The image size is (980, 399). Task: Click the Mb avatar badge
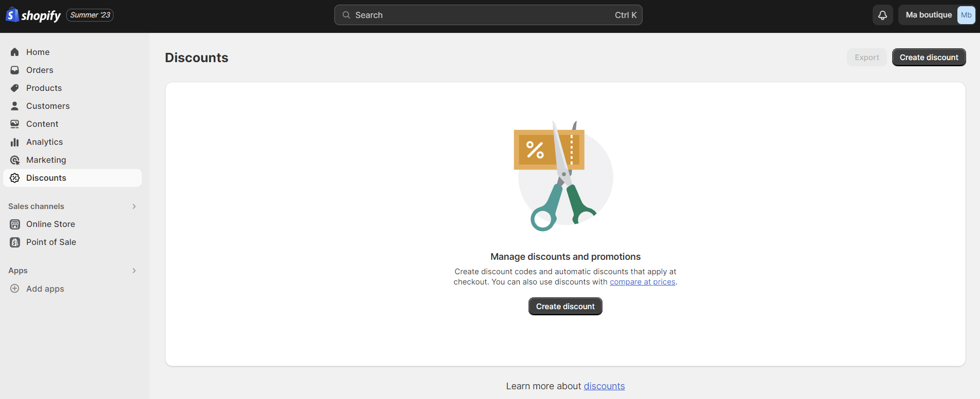(966, 15)
